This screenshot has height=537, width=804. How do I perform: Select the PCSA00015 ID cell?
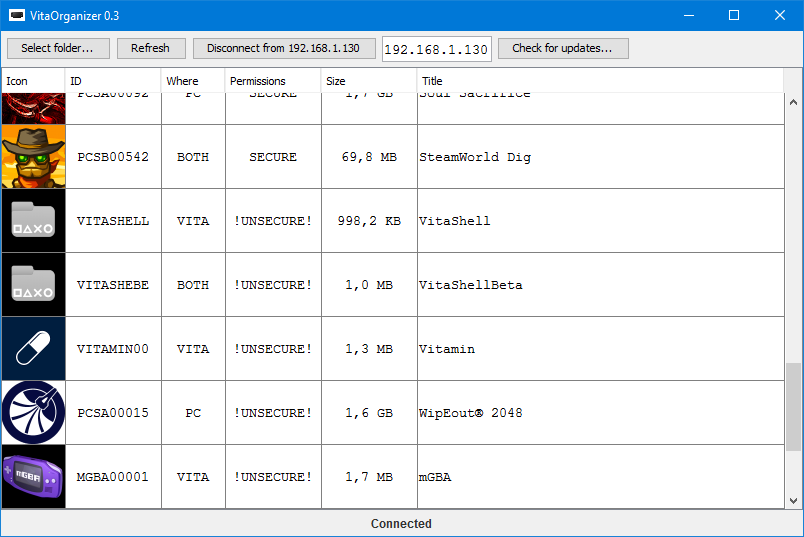(113, 412)
